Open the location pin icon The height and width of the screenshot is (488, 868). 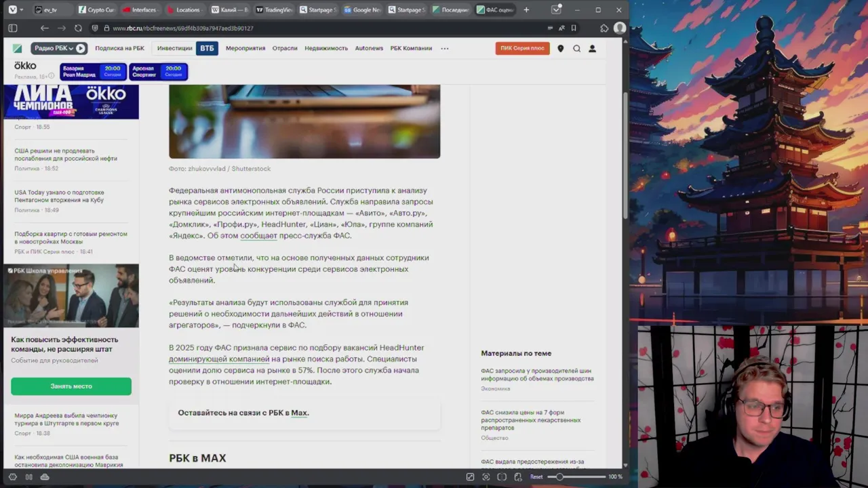[560, 48]
